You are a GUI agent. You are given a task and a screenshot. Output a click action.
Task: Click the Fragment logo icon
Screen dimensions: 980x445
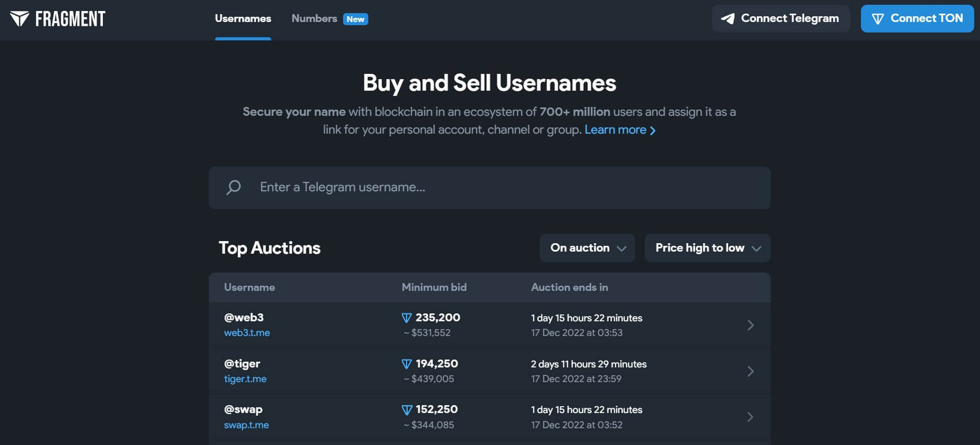[x=19, y=19]
